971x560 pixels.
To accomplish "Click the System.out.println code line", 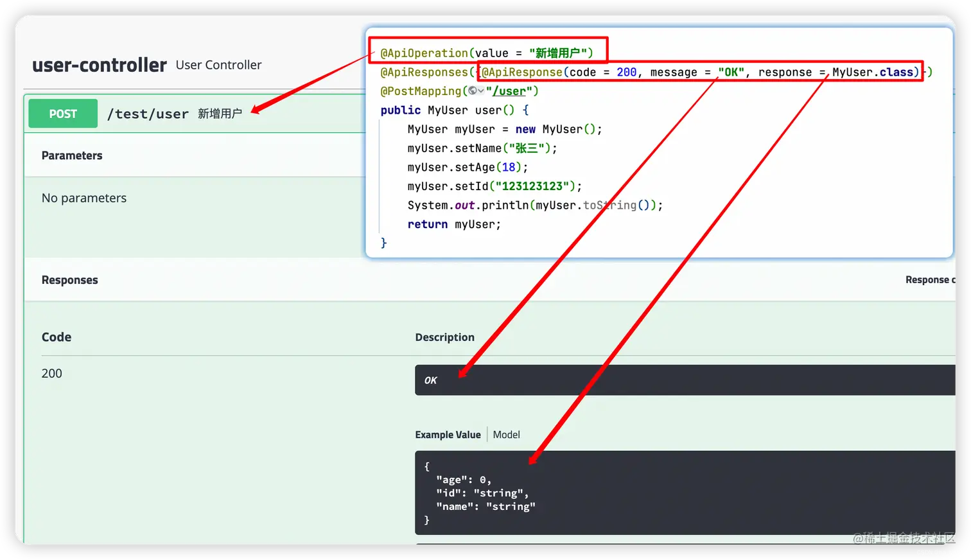I will [535, 205].
